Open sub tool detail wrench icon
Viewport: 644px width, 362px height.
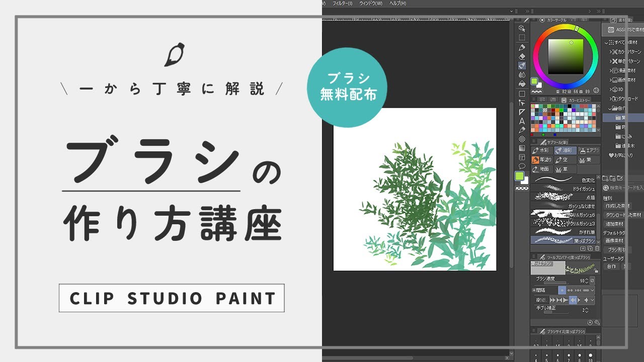597,322
